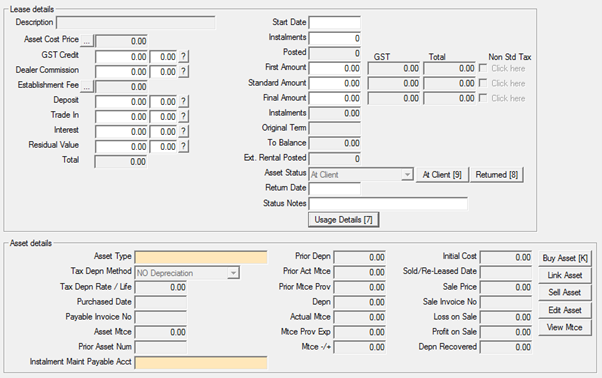Tick Non Std Tax checkbox for Standard Amount
This screenshot has width=602, height=378.
483,83
